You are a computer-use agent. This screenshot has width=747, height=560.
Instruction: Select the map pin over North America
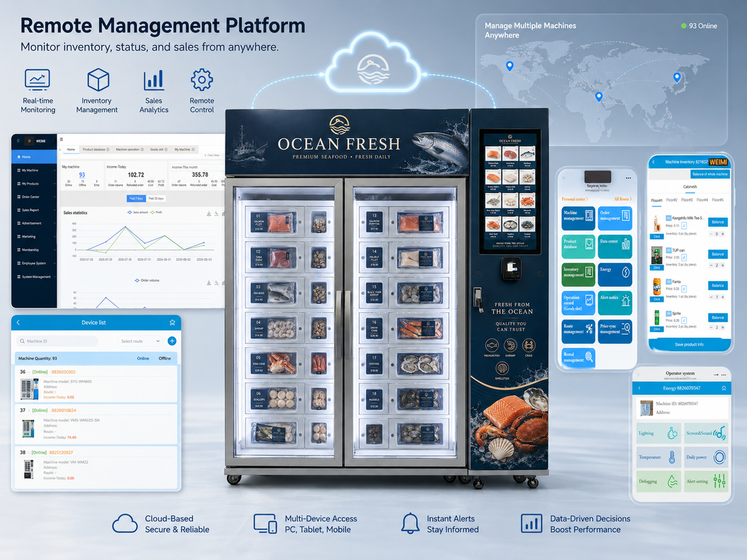510,66
